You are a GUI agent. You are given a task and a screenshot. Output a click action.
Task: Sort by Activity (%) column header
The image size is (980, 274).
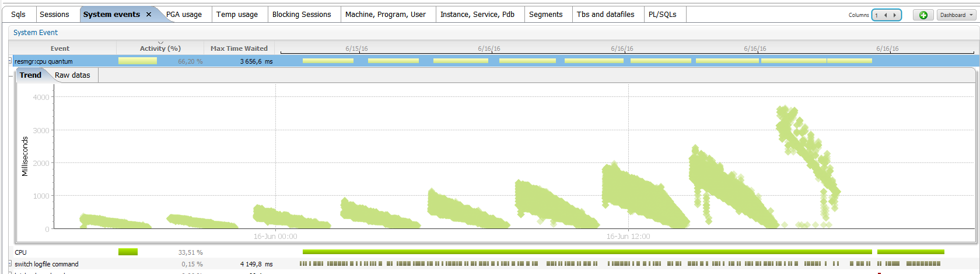(x=160, y=48)
